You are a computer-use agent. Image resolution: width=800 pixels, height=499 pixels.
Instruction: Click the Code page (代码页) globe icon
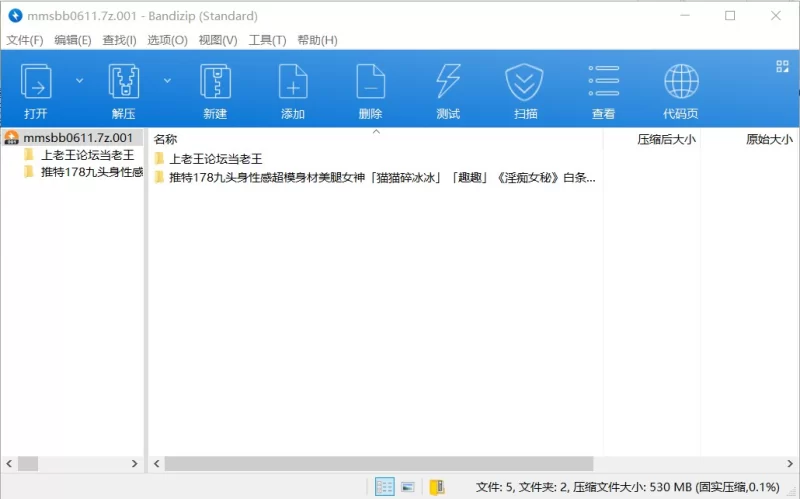click(x=681, y=81)
